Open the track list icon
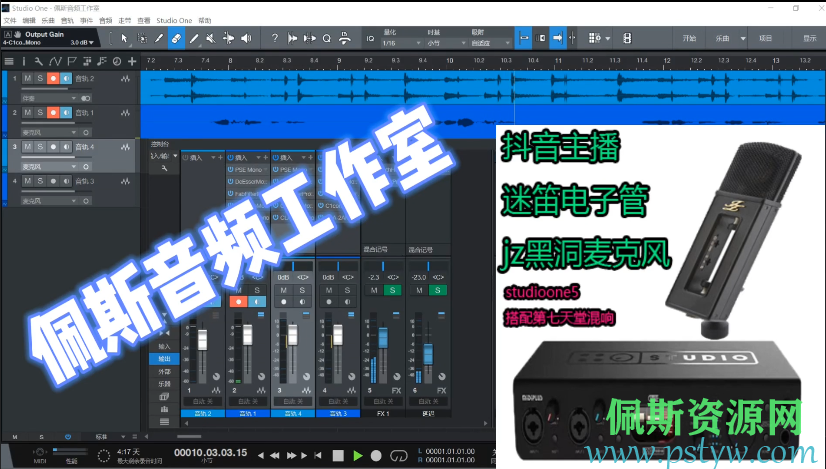The height and width of the screenshot is (469, 826). [9, 62]
